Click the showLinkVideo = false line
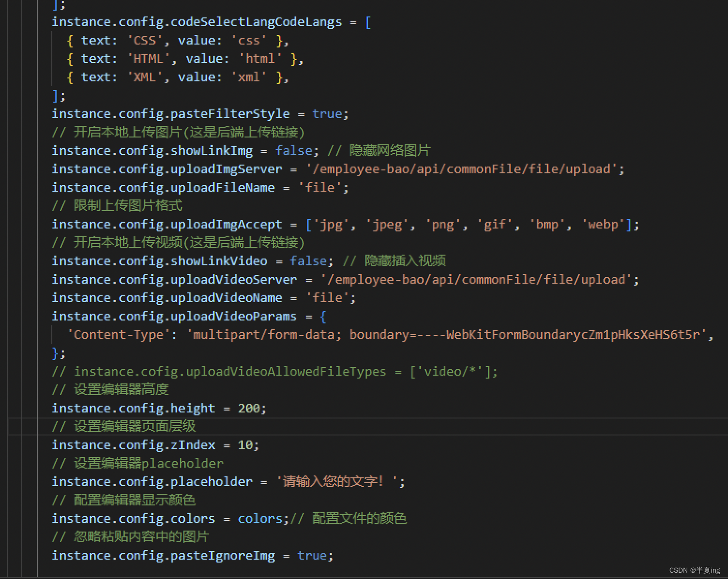 (193, 261)
